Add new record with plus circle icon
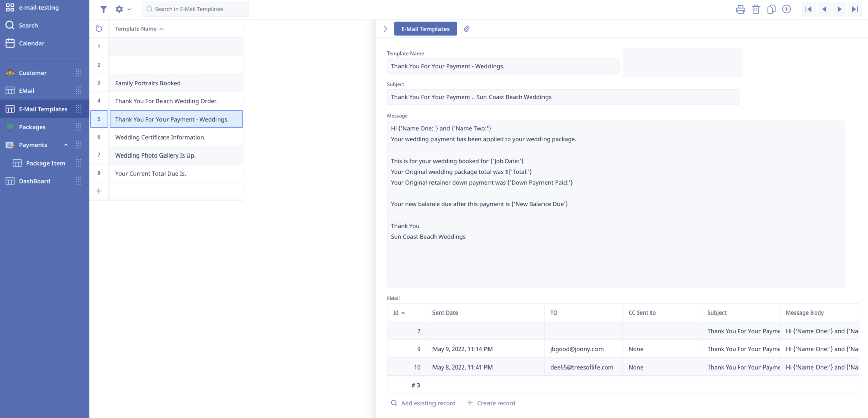868x418 pixels. 786,9
